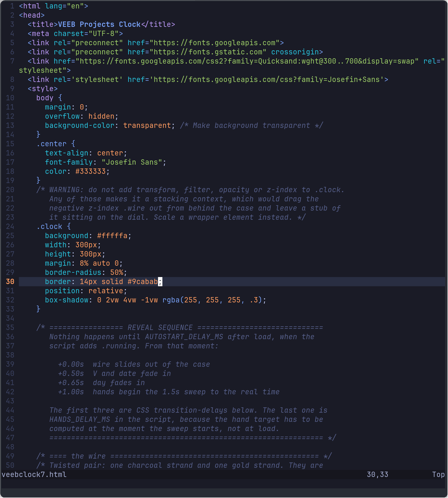Click the 'overflow: hidden;' declaration
Image resolution: width=448 pixels, height=498 pixels.
click(x=82, y=116)
